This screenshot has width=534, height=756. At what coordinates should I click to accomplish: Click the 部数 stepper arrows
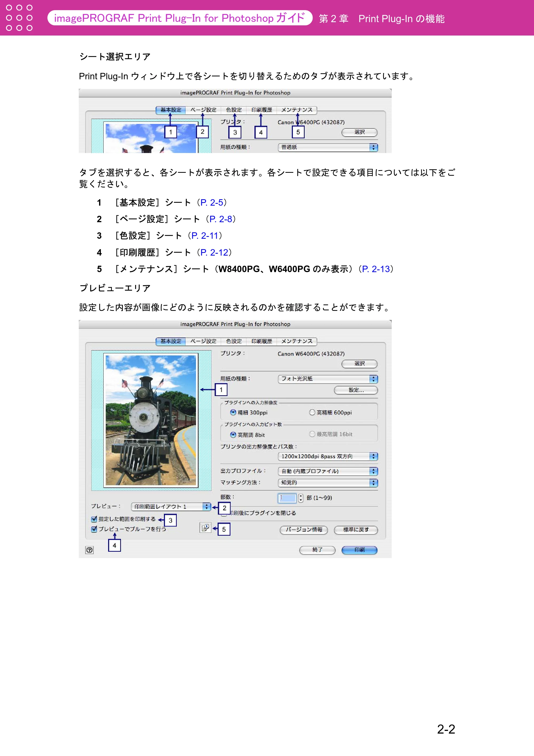pyautogui.click(x=301, y=498)
